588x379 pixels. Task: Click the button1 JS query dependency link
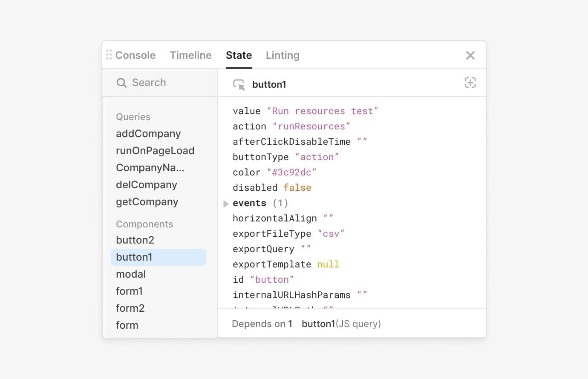341,324
